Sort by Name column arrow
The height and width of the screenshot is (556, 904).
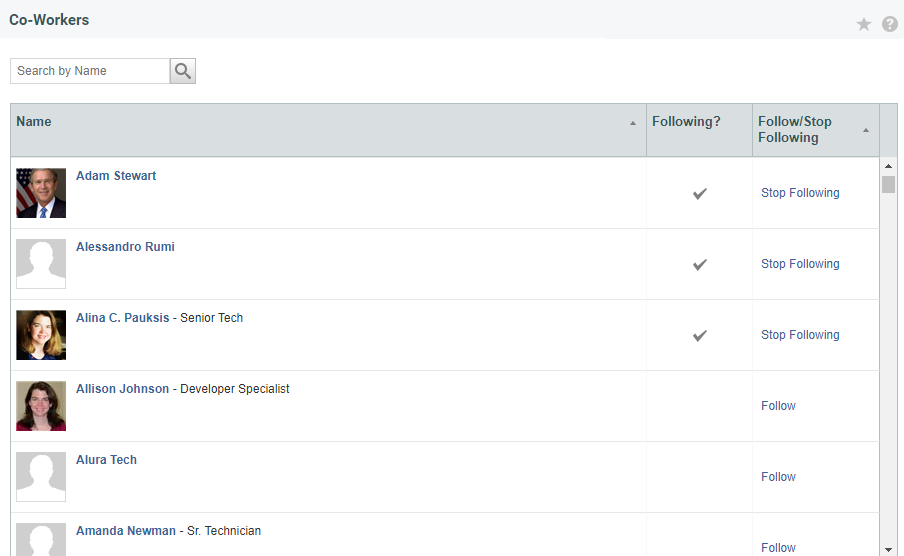(632, 123)
